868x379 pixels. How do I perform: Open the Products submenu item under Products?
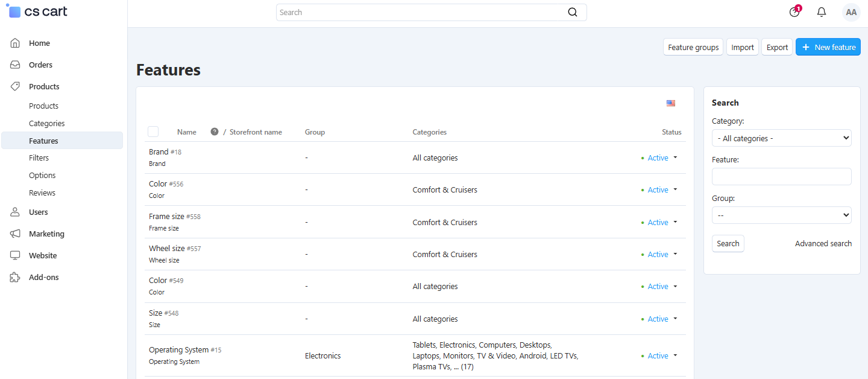tap(43, 106)
